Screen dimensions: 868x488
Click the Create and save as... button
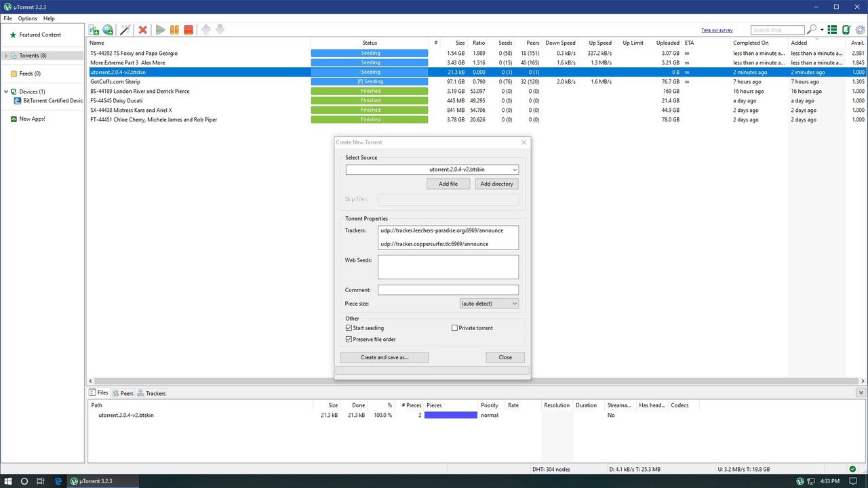[384, 357]
